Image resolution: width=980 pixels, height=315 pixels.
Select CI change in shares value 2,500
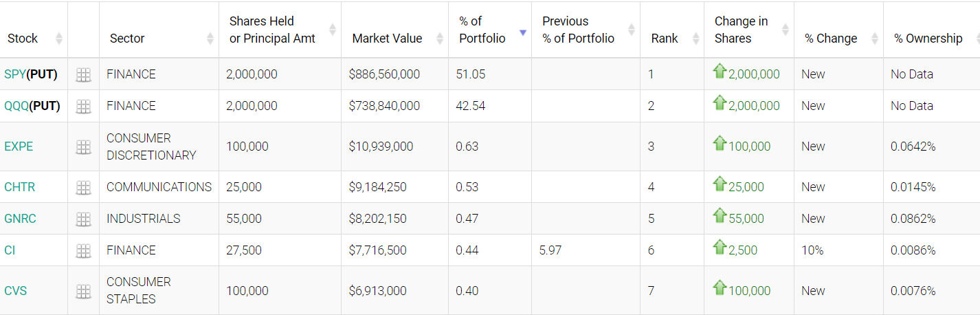743,250
